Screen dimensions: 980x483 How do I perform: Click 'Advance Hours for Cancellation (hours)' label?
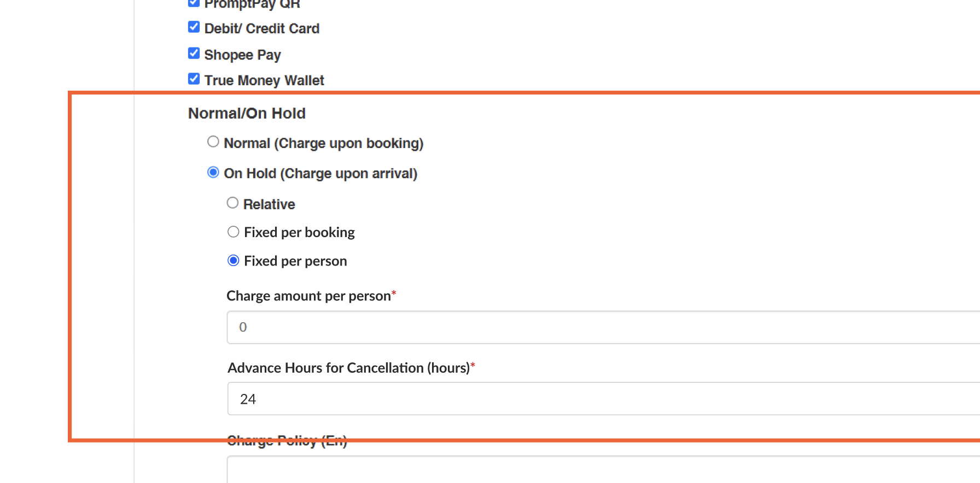click(x=348, y=368)
